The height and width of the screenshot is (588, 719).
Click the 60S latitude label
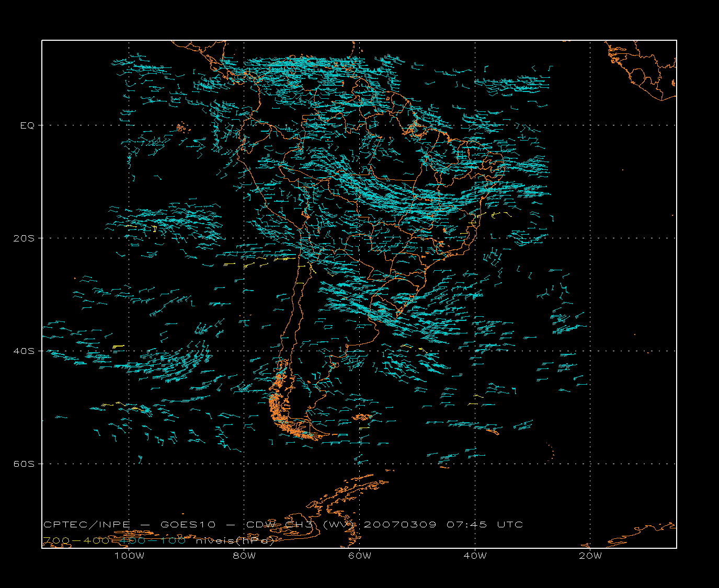[x=24, y=464]
